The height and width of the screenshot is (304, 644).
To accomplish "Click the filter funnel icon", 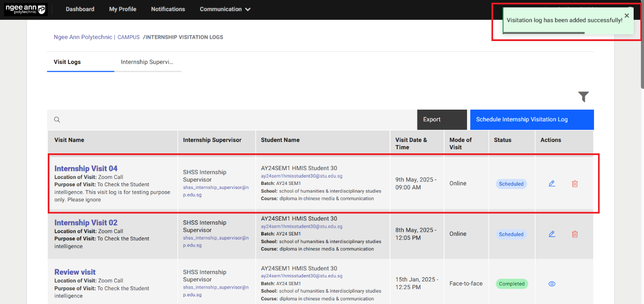I will pyautogui.click(x=583, y=97).
